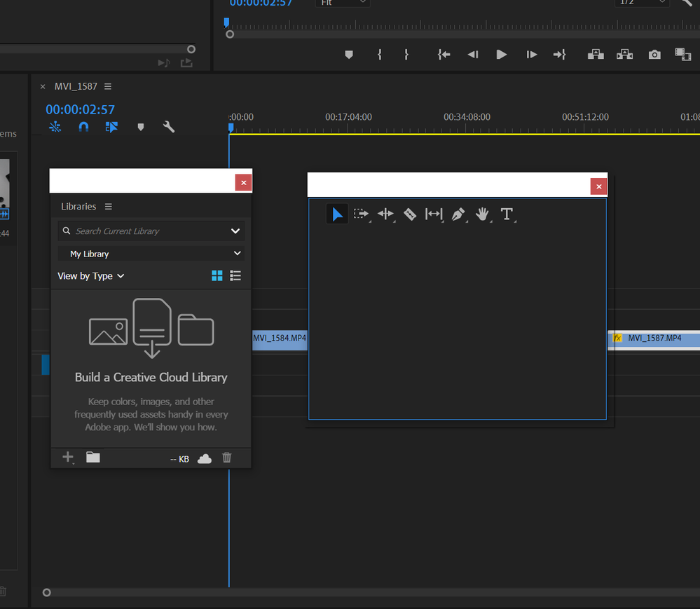Open timeline display settings wrench
Image resolution: width=700 pixels, height=609 pixels.
click(x=169, y=127)
